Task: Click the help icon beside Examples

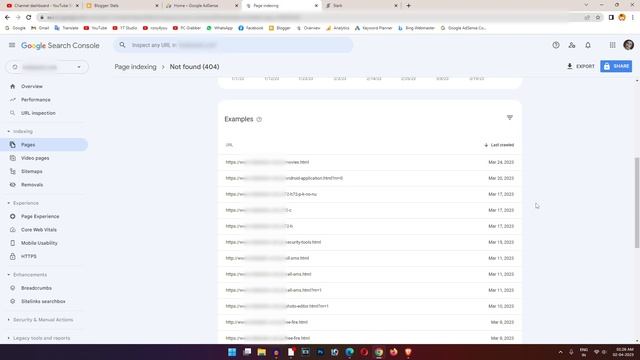Action: click(x=259, y=120)
